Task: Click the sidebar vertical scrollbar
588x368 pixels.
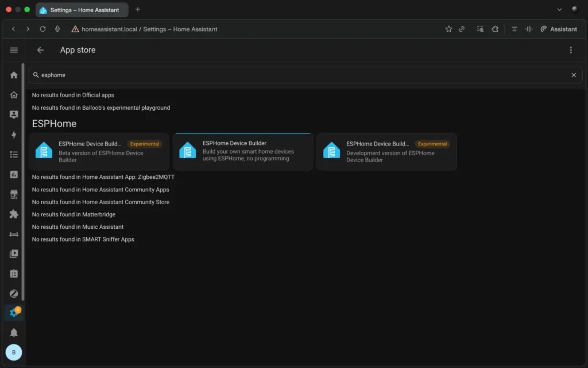Action: pyautogui.click(x=23, y=182)
